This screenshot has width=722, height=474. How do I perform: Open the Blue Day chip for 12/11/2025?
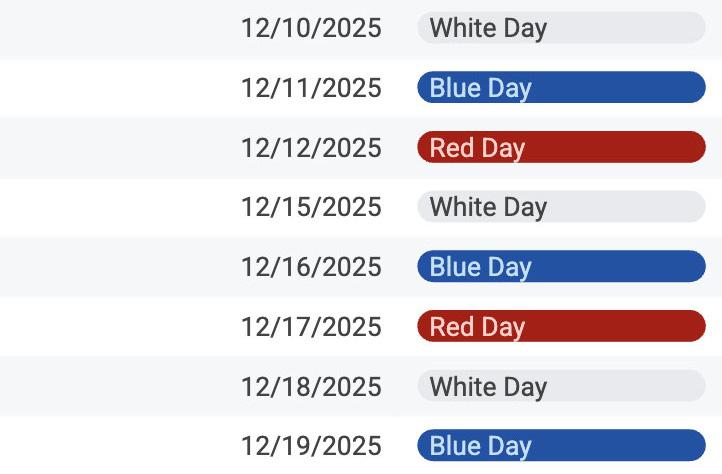[x=561, y=87]
